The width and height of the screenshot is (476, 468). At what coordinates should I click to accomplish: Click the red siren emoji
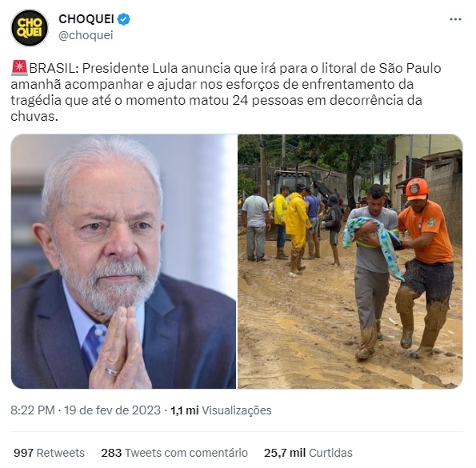click(19, 68)
